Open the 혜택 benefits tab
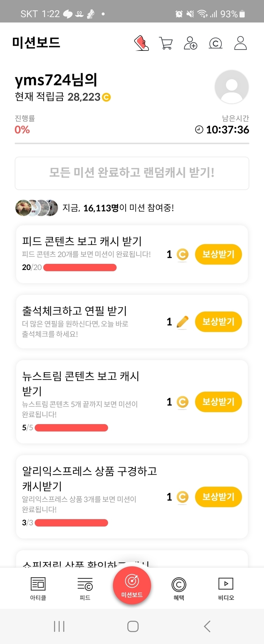 click(179, 589)
